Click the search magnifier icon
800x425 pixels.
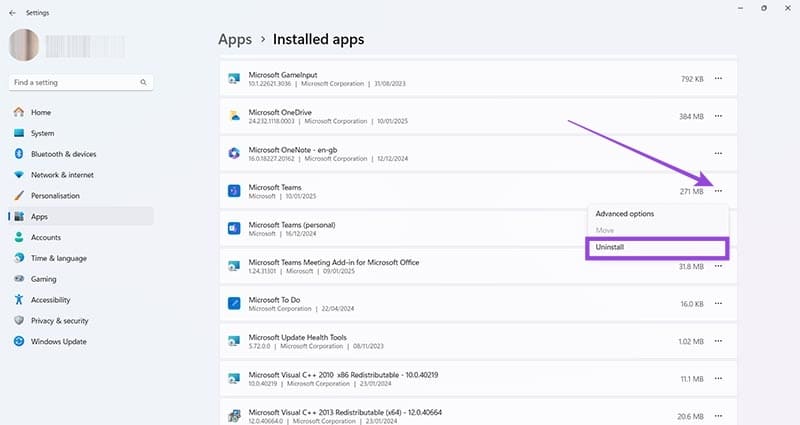143,82
